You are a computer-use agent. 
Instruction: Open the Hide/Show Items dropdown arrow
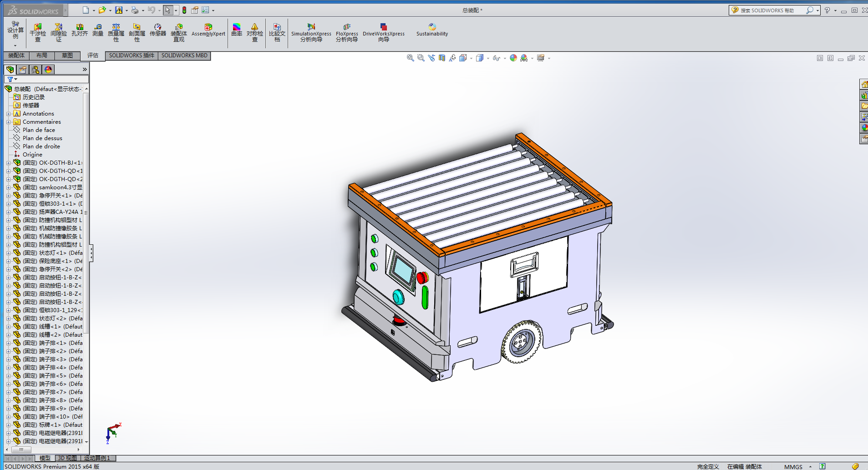point(505,59)
